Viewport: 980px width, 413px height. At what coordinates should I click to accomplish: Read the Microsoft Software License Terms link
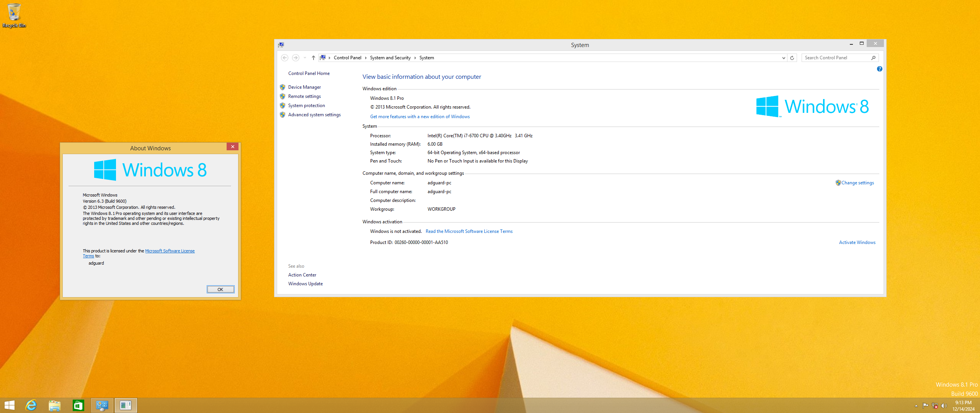pyautogui.click(x=469, y=231)
